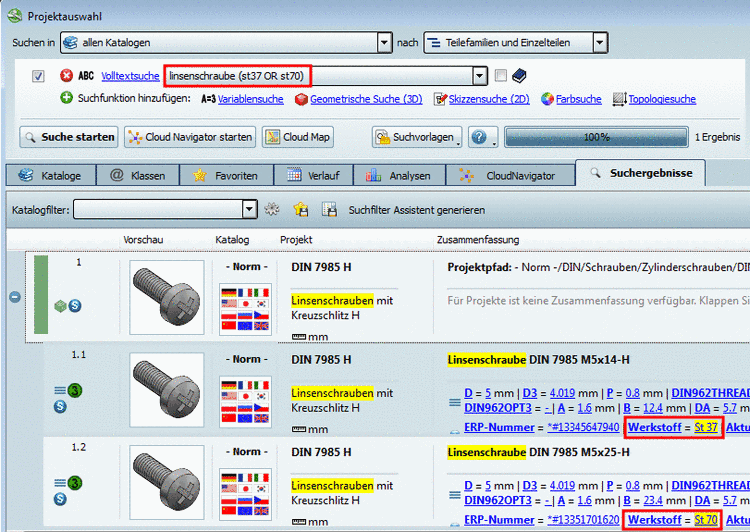Click the Geometrische Suche (3D) link

pos(366,99)
